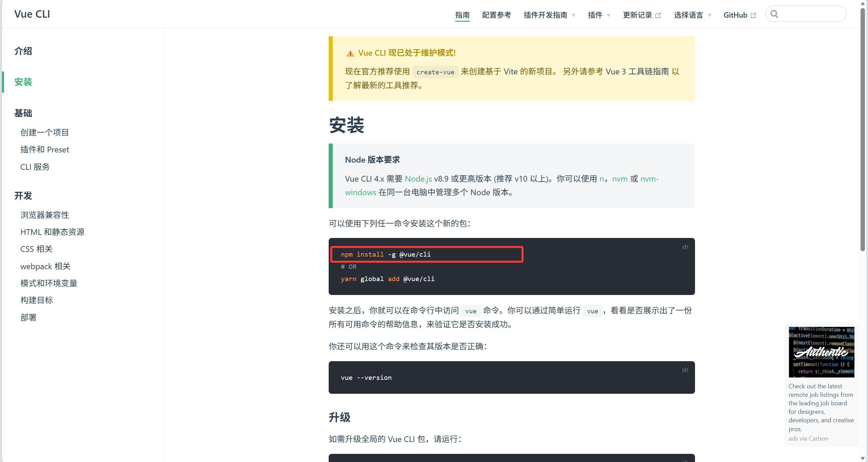
Task: Click the Authentic ad thumbnail image
Action: 821,352
